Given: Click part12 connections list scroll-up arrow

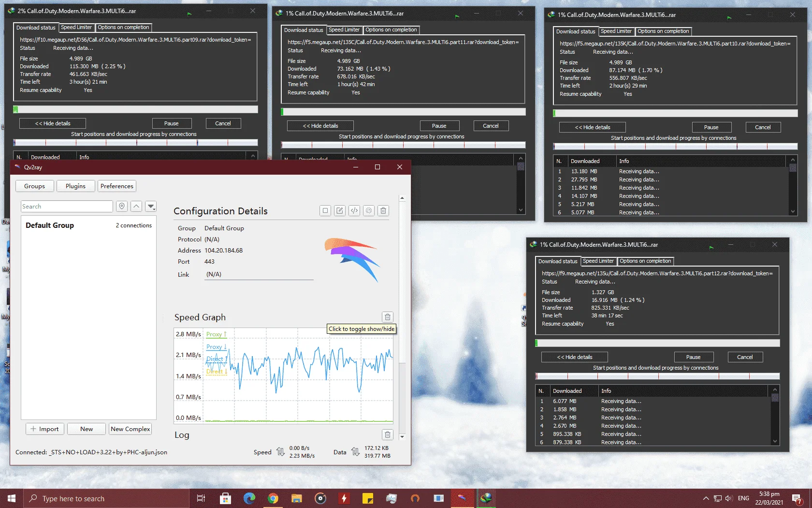Looking at the screenshot, I should (x=775, y=389).
